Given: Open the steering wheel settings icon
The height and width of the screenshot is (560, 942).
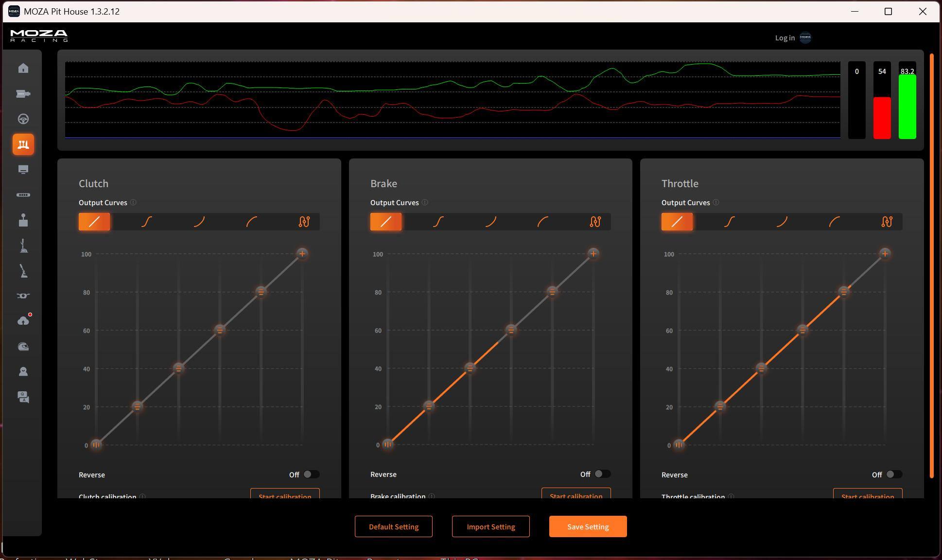Looking at the screenshot, I should click(23, 119).
